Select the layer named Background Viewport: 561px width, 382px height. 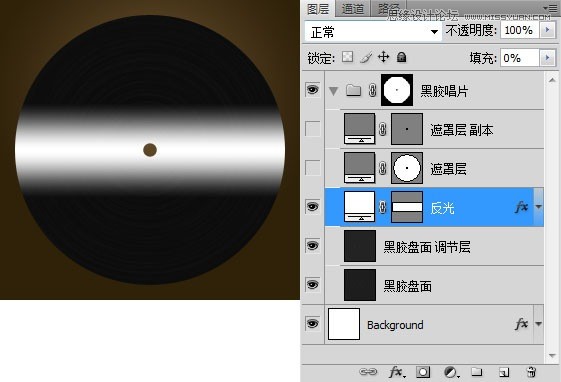(x=395, y=325)
